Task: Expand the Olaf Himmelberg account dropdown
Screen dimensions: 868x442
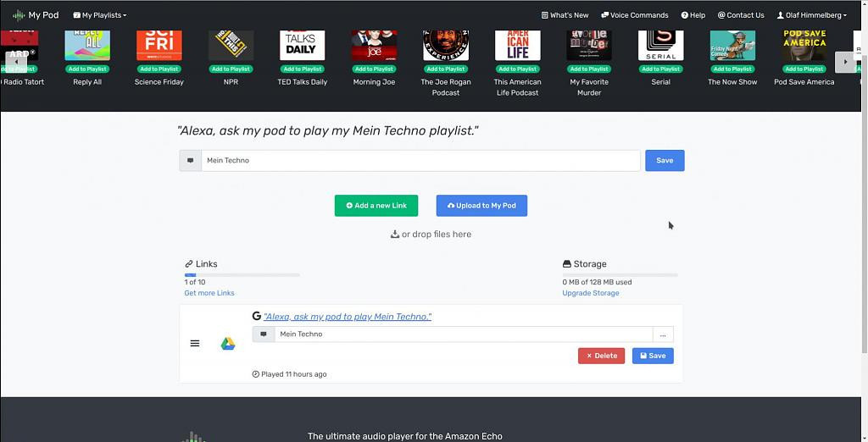Action: click(x=811, y=15)
